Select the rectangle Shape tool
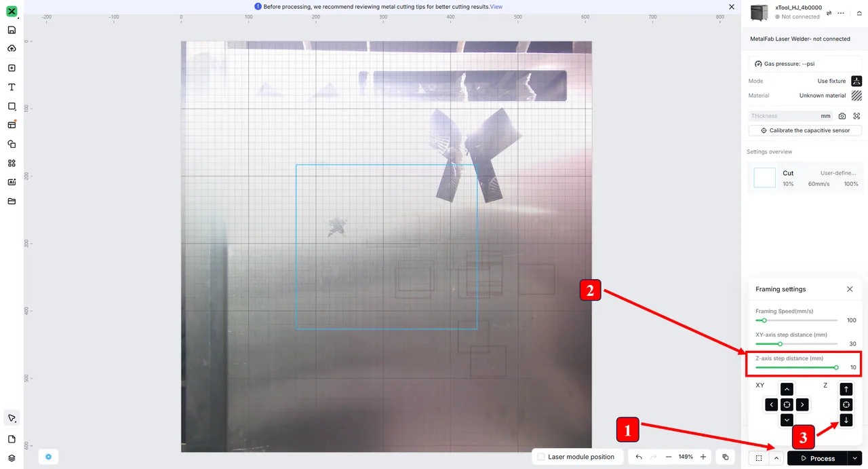 [x=12, y=107]
